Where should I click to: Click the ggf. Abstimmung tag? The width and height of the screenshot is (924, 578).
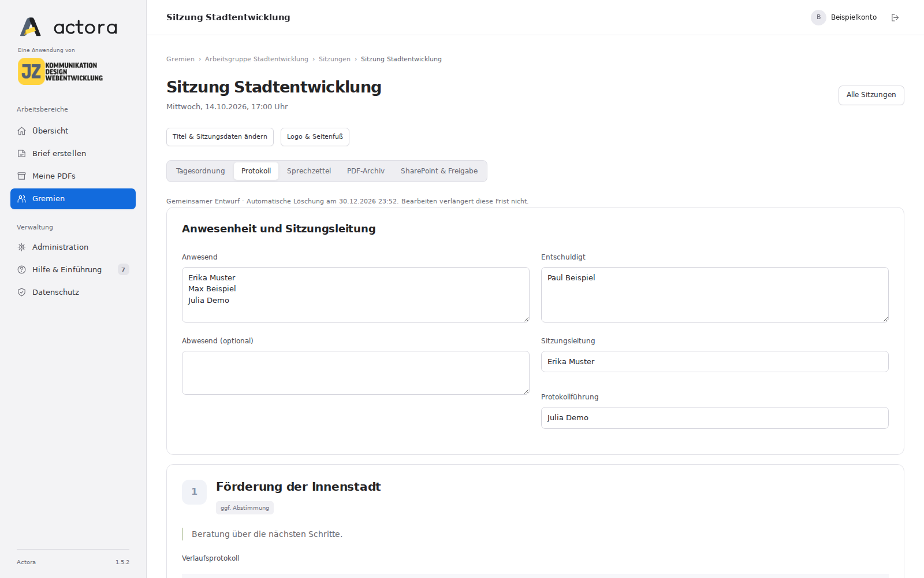245,508
